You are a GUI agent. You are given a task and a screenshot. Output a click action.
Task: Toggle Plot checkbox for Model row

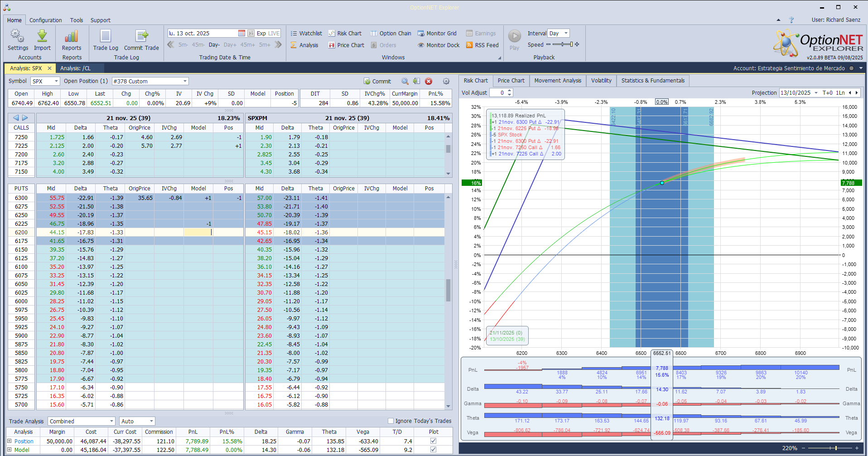coord(434,450)
